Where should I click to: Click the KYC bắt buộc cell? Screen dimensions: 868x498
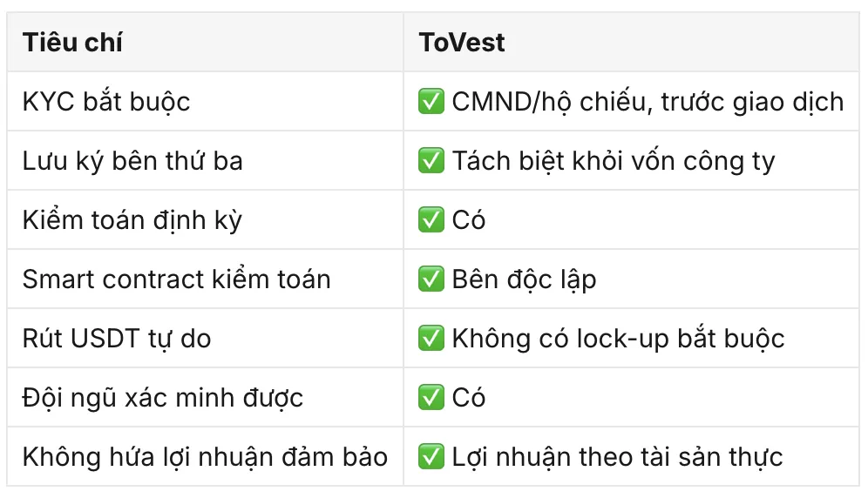[206, 101]
